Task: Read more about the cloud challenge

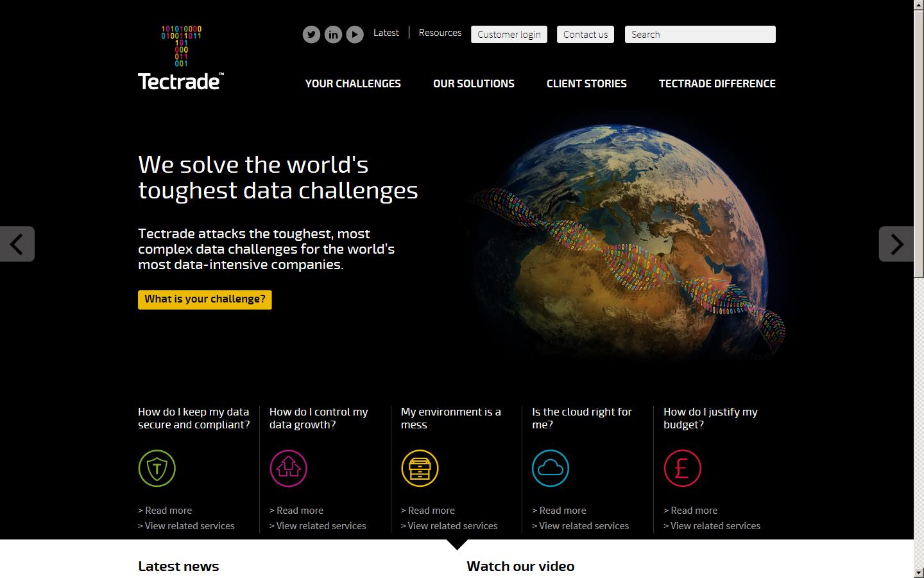Action: click(559, 511)
